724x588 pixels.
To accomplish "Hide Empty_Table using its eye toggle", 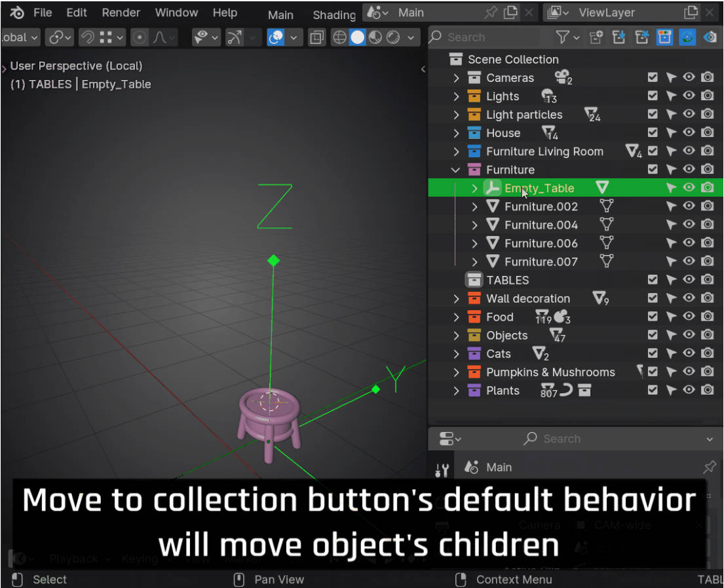I will (x=689, y=188).
